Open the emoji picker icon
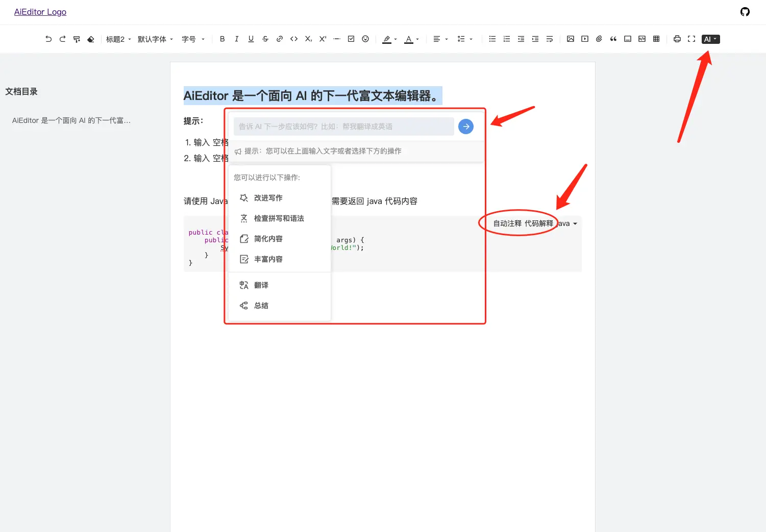The width and height of the screenshot is (766, 532). click(x=365, y=39)
